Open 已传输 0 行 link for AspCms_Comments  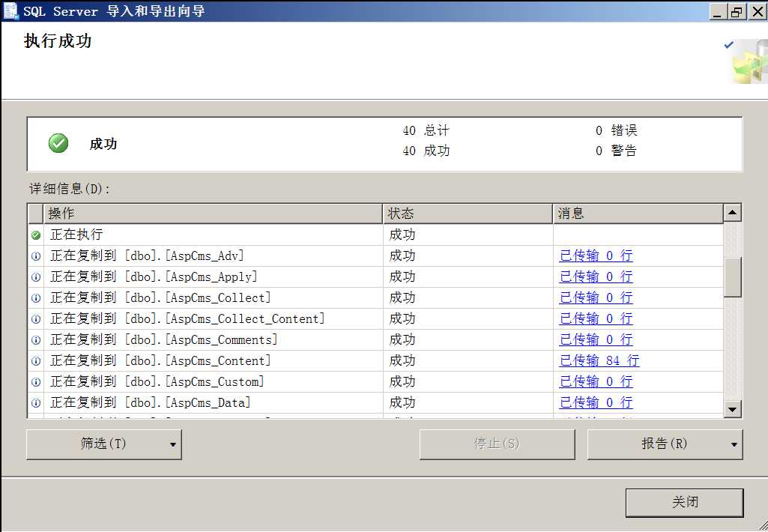pyautogui.click(x=596, y=339)
